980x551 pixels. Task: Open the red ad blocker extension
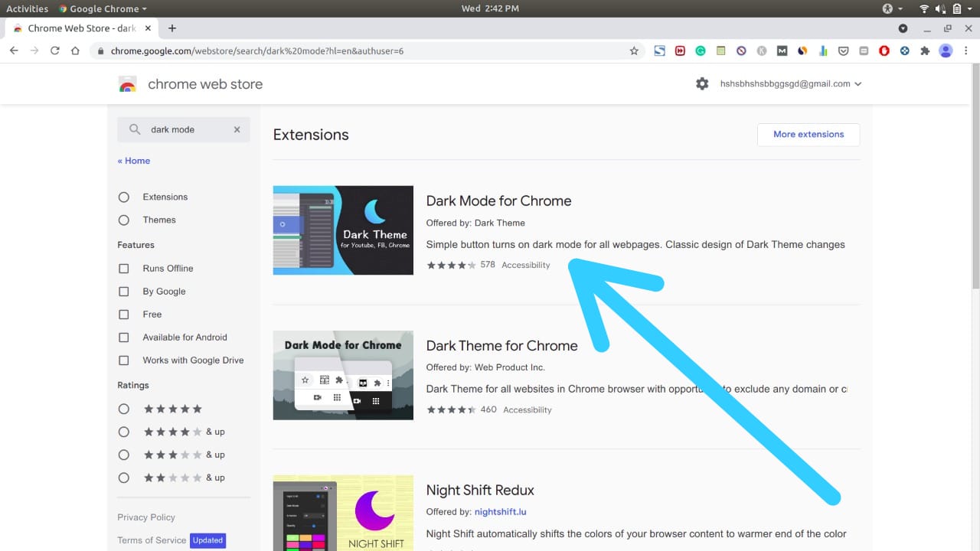[x=884, y=51]
